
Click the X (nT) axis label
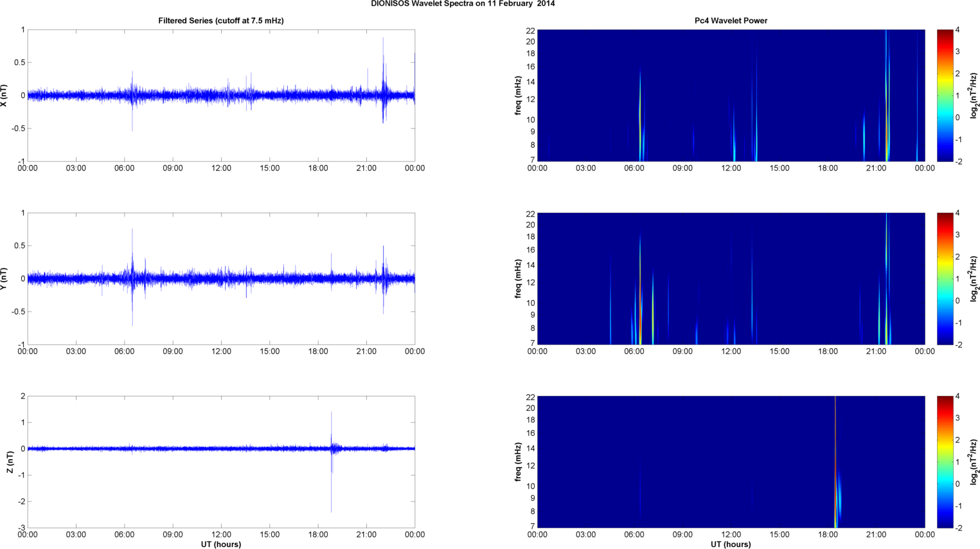tap(4, 95)
